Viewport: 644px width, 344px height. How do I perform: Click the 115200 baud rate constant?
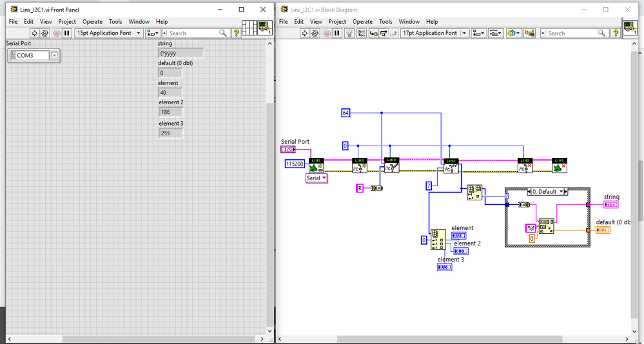295,164
